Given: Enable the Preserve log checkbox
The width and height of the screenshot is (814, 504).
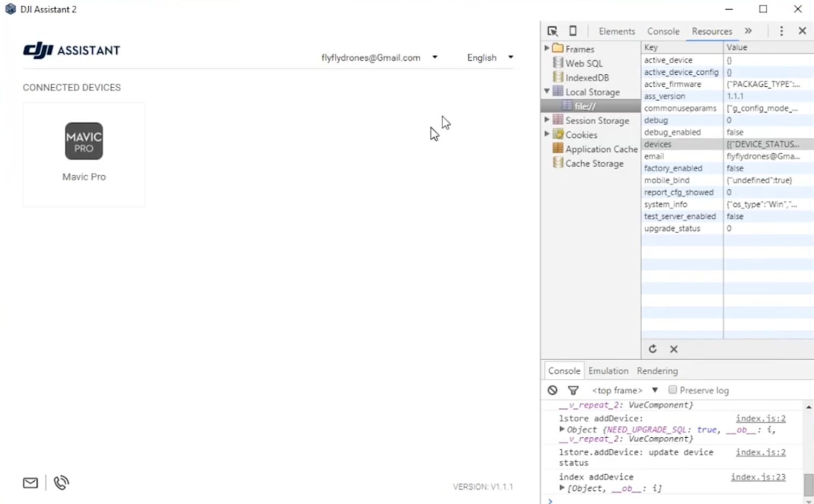Looking at the screenshot, I should 672,390.
